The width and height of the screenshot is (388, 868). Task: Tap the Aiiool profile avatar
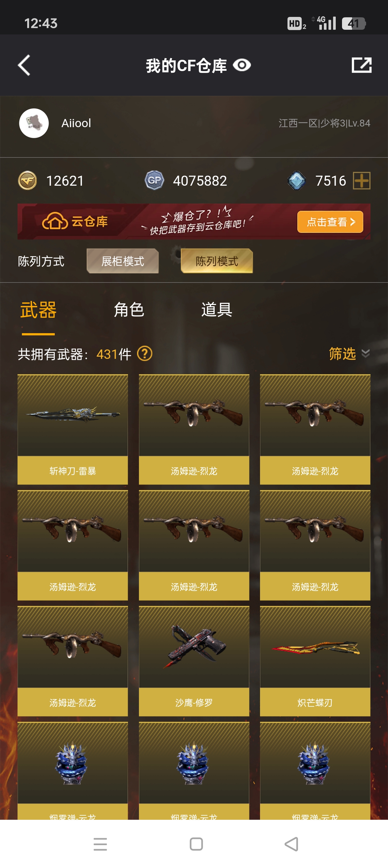click(x=34, y=123)
